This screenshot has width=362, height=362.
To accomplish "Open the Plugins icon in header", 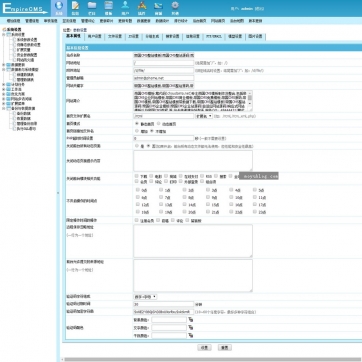I will point(142,7).
